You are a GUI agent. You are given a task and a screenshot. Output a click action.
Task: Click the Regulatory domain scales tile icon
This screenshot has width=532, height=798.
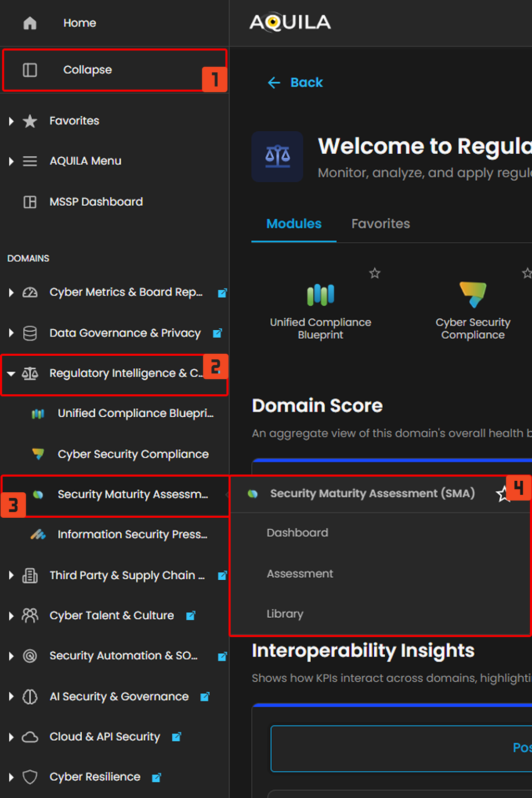pos(277,156)
